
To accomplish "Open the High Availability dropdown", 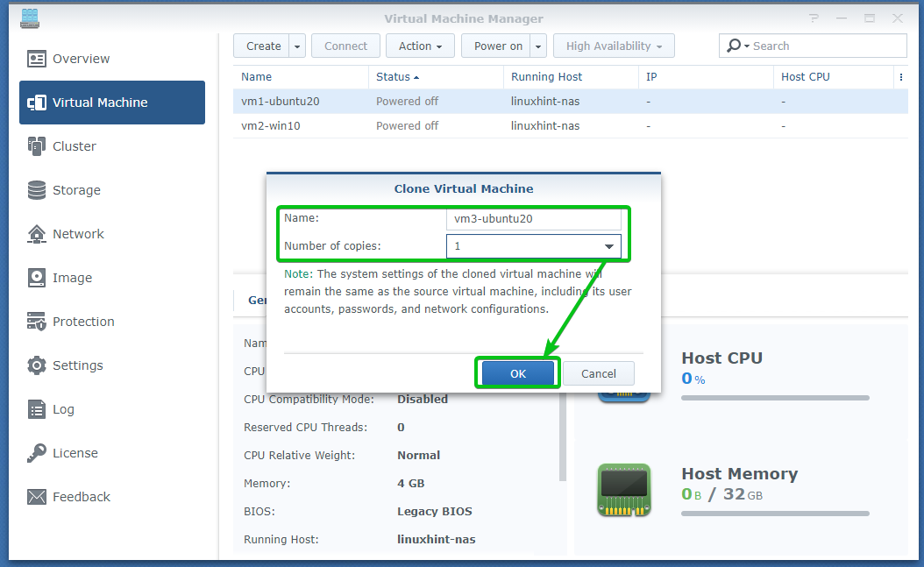I will click(614, 46).
